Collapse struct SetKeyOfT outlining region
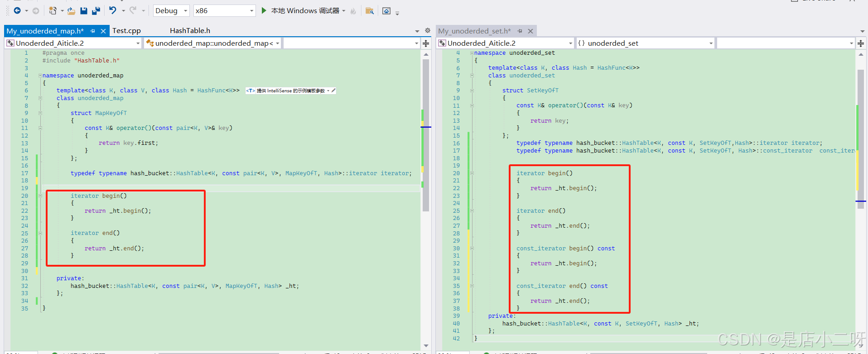This screenshot has height=354, width=868. [472, 91]
